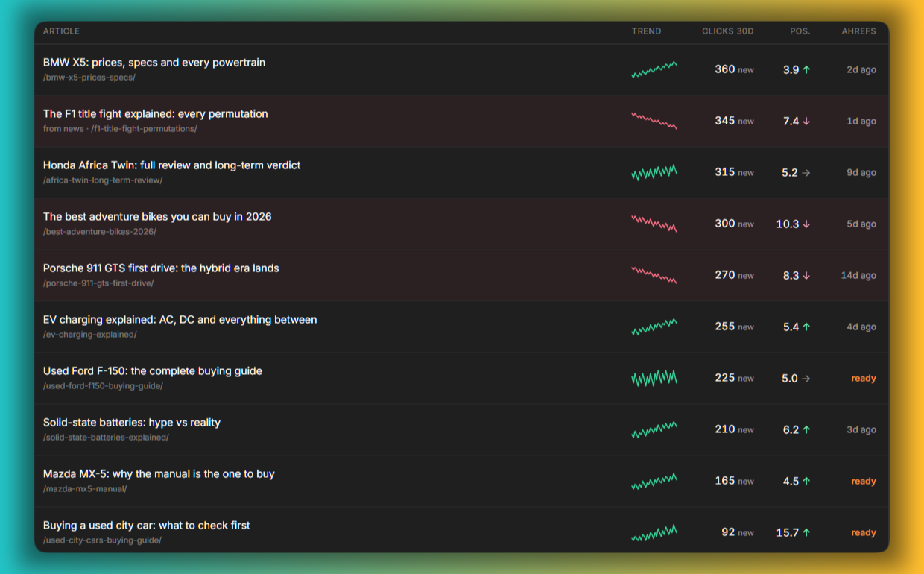Open the Used Ford F-150 buying guide article
The height and width of the screenshot is (574, 924).
coord(153,371)
